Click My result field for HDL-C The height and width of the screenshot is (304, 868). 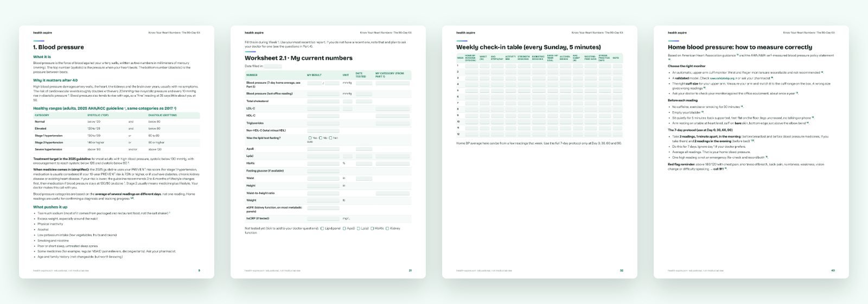coord(323,116)
